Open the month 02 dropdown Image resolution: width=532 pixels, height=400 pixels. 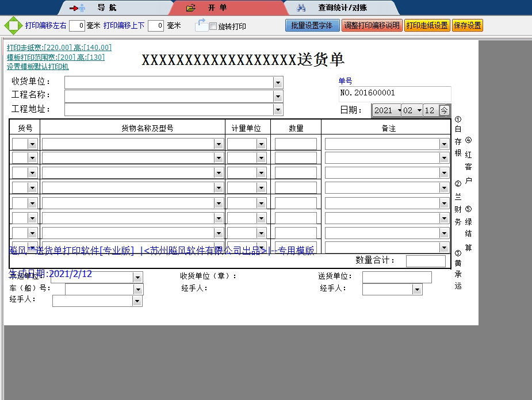(419, 111)
